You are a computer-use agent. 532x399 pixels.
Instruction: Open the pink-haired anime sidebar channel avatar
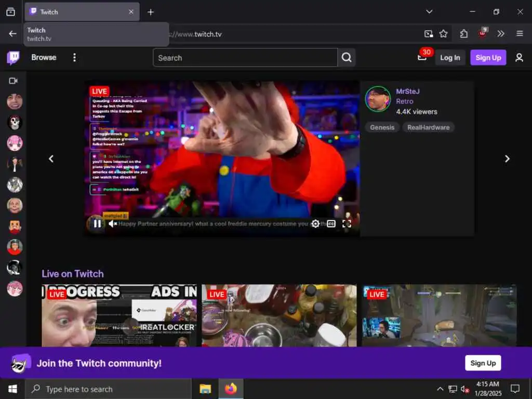pyautogui.click(x=15, y=143)
